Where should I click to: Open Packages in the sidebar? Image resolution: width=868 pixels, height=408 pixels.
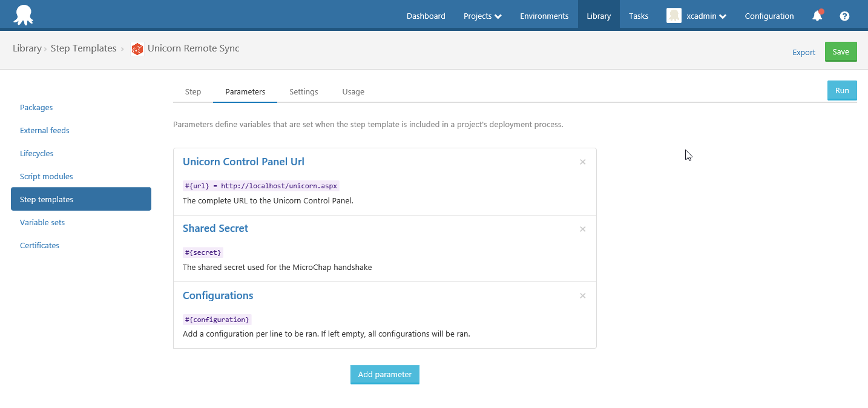36,108
